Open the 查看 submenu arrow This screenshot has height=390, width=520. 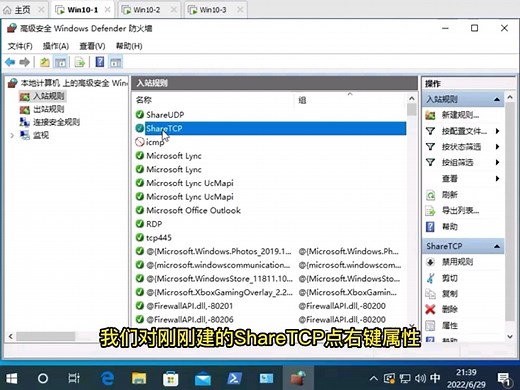point(497,178)
